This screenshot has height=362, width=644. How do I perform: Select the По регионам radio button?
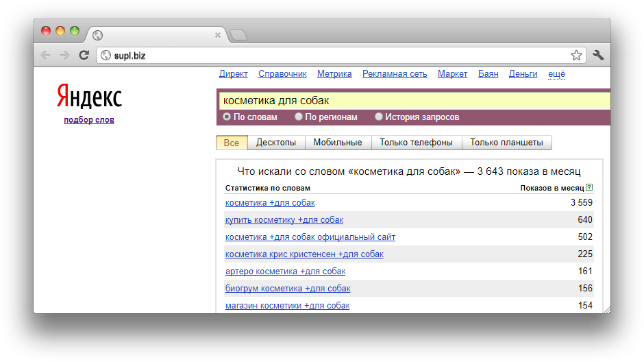tap(299, 117)
